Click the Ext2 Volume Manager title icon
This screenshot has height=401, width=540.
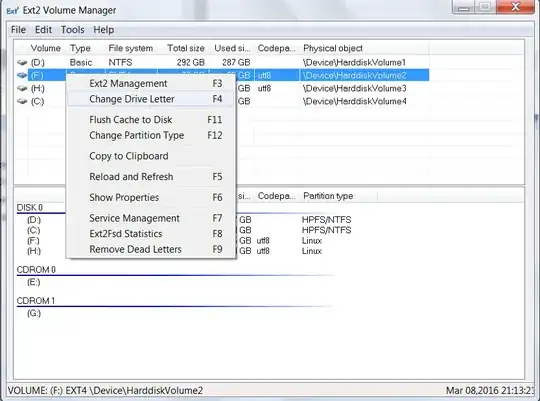(x=12, y=11)
